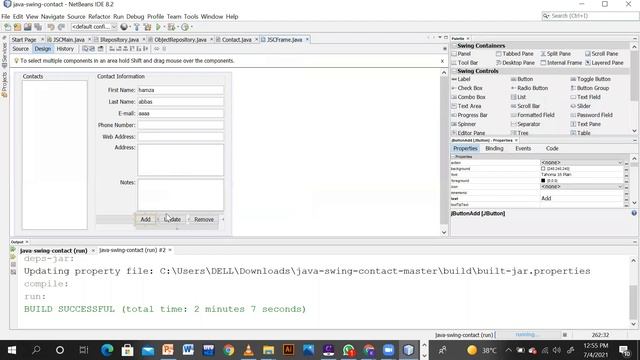
Task: Open the Refactor menu
Action: click(x=99, y=17)
